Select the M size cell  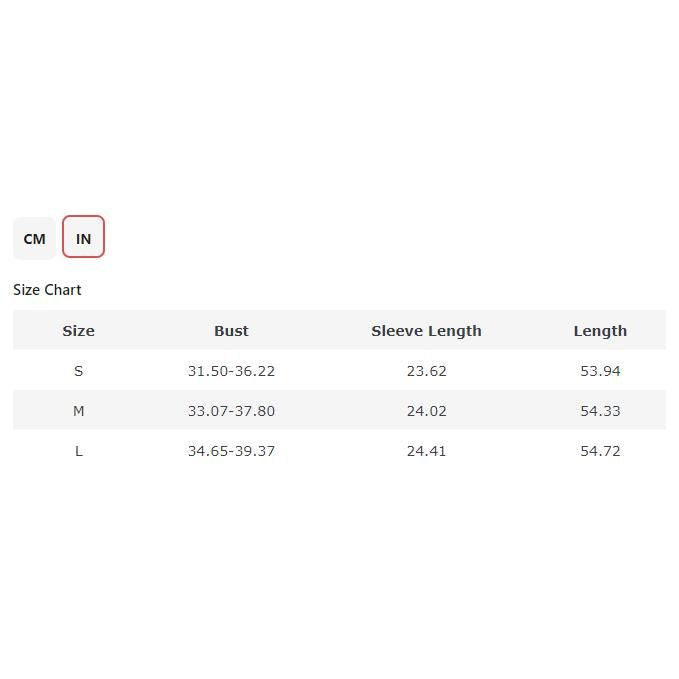(78, 411)
